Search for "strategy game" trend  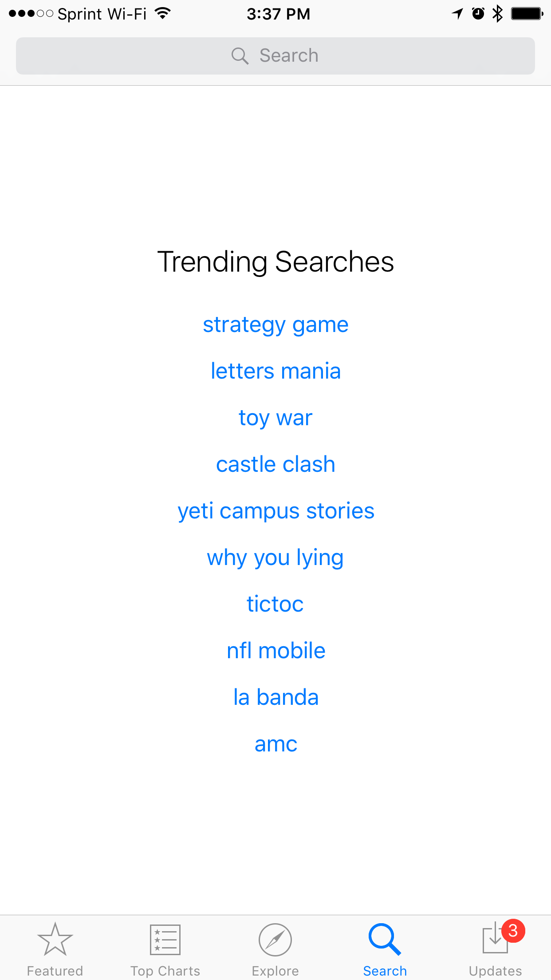[275, 324]
